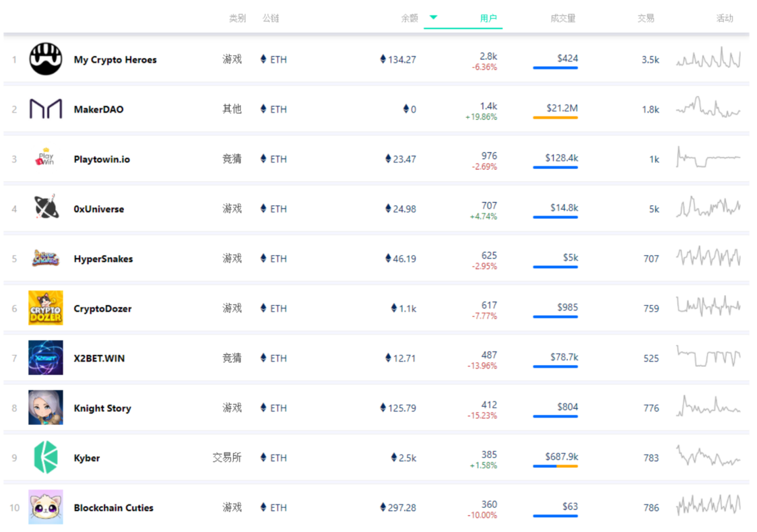Click the 707 transactions value for HyperSnakes

pyautogui.click(x=651, y=259)
